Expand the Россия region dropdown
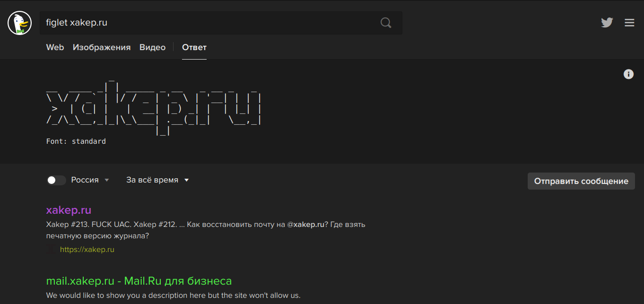Image resolution: width=644 pixels, height=304 pixels. (x=90, y=180)
